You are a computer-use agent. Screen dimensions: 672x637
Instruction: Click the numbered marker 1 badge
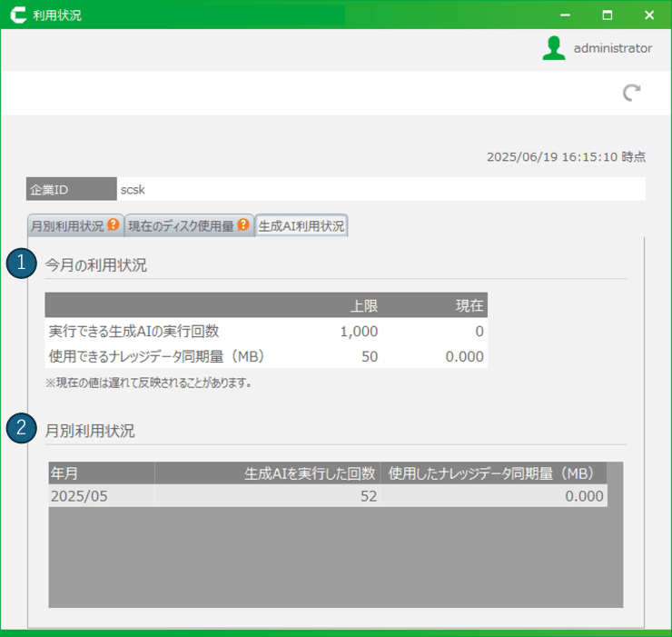pos(21,264)
